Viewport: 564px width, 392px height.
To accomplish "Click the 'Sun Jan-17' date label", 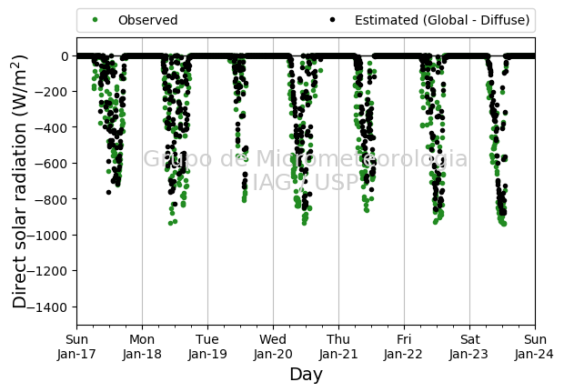I will [x=76, y=347].
